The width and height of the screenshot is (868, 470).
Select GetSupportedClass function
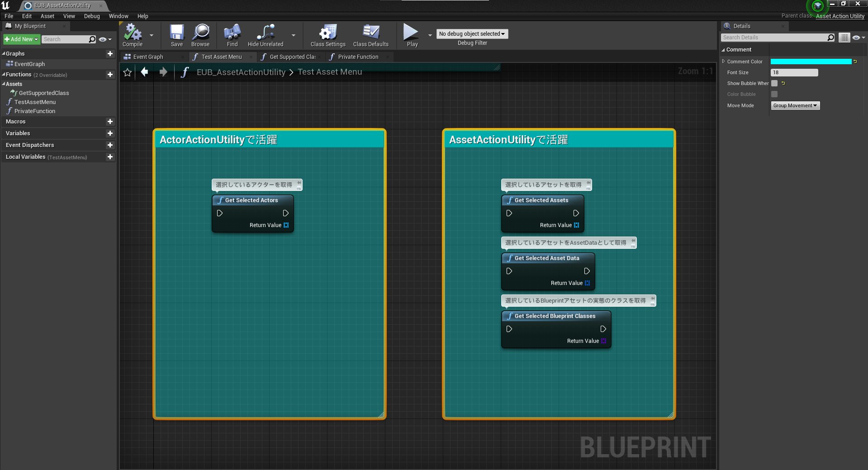point(43,93)
